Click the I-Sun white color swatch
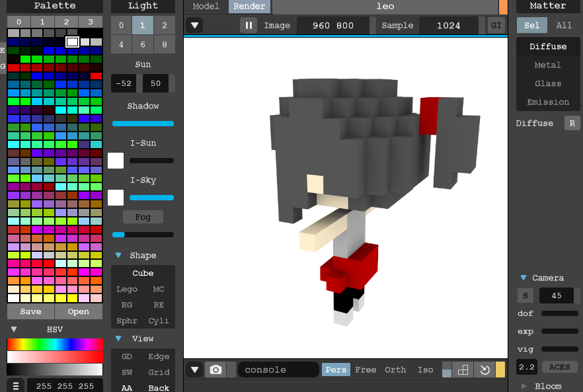 [x=116, y=161]
